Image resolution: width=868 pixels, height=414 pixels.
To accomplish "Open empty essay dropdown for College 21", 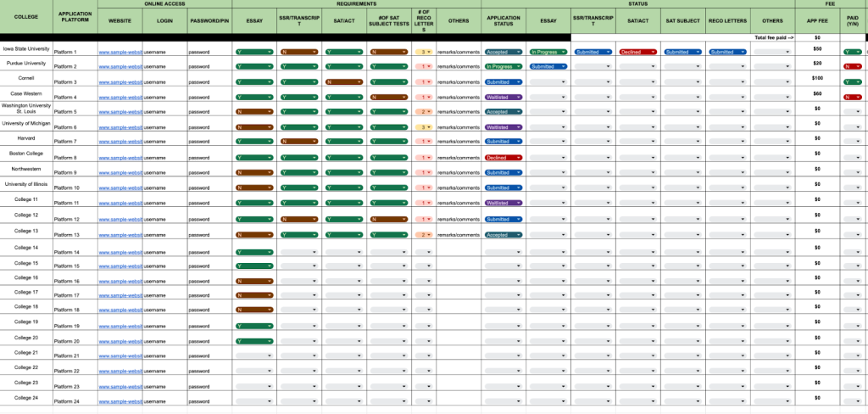I will pos(254,355).
